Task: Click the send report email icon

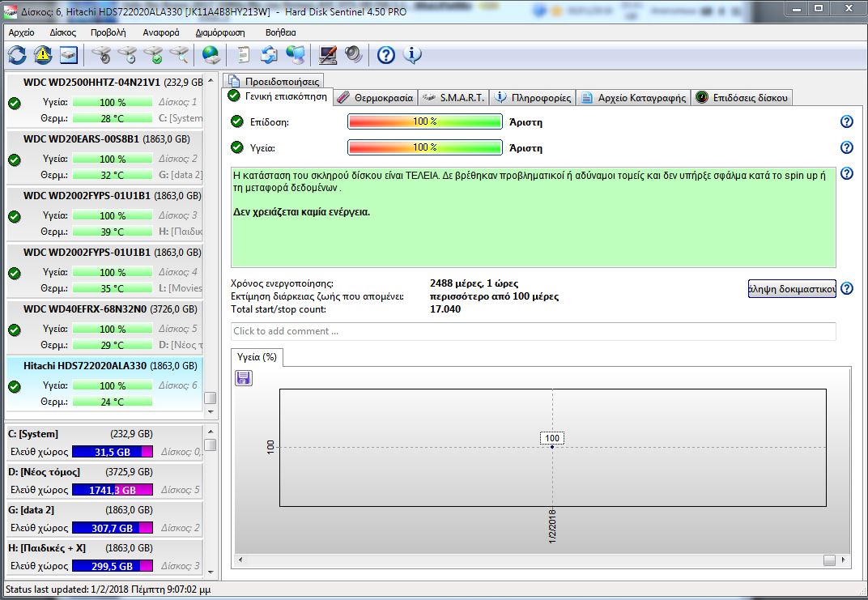Action: point(269,55)
